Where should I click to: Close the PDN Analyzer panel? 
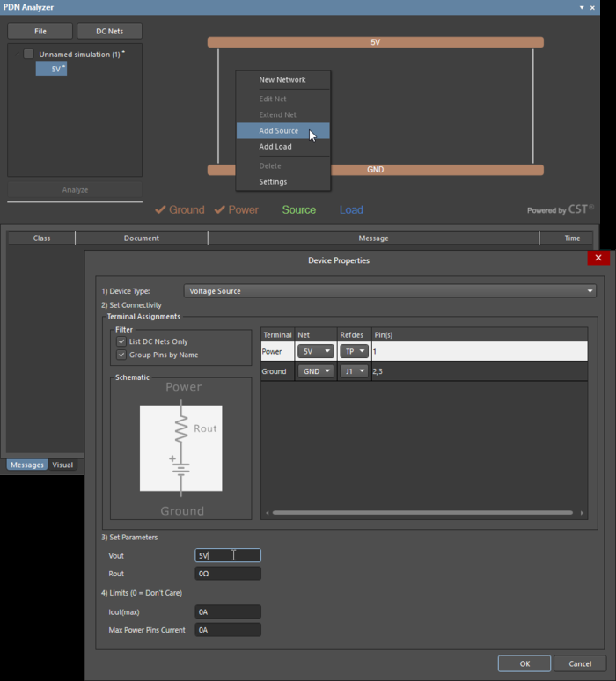pos(592,7)
